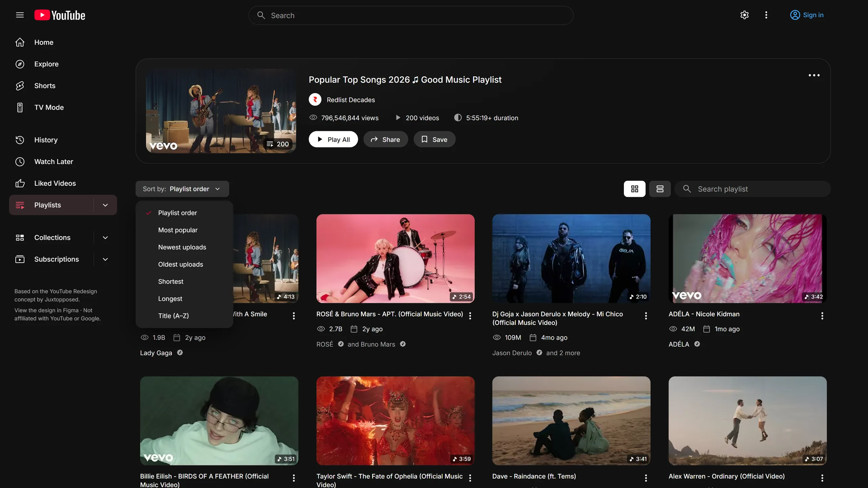The image size is (868, 488).
Task: Collapse the Sort by Playlist order dropdown
Action: click(x=182, y=189)
